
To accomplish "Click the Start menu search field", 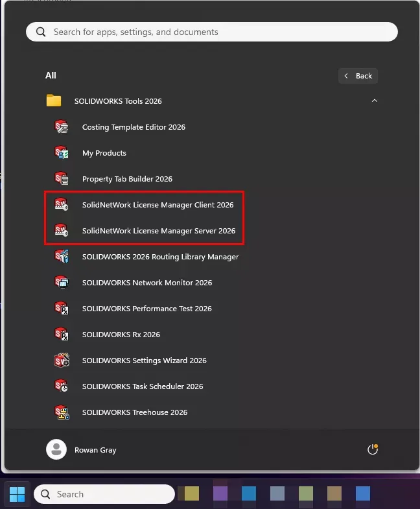I will pos(211,32).
